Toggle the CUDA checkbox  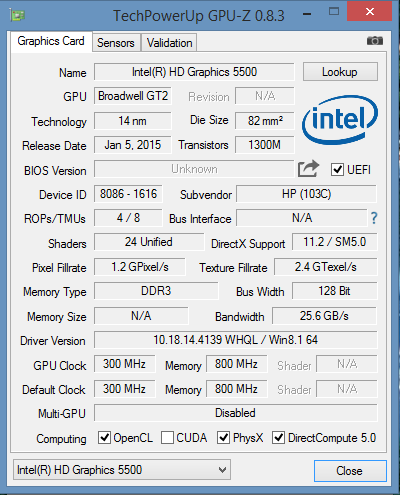point(167,438)
